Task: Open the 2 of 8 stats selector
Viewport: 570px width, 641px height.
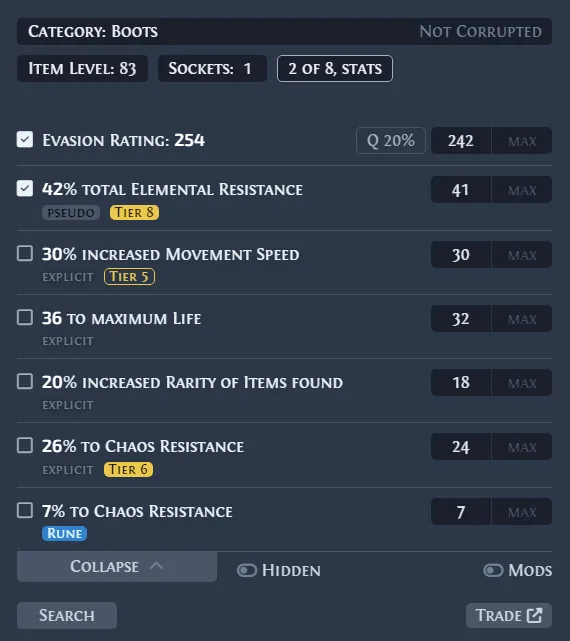Action: click(x=335, y=69)
